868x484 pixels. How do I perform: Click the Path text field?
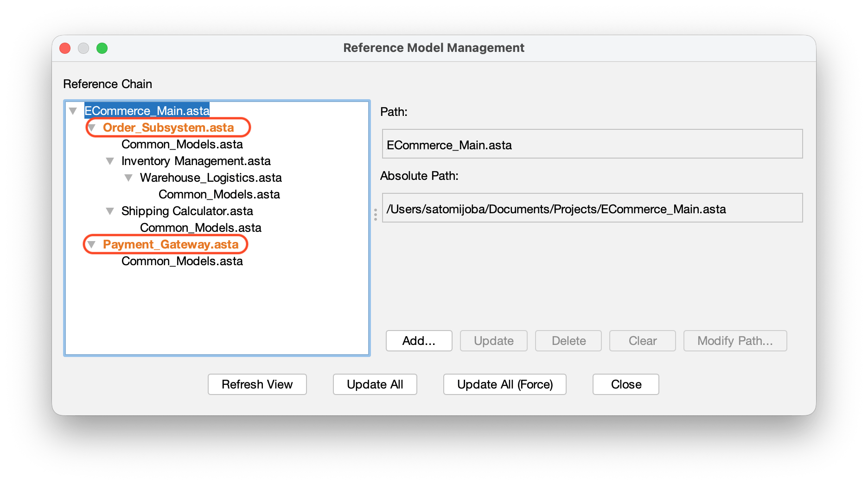click(592, 144)
